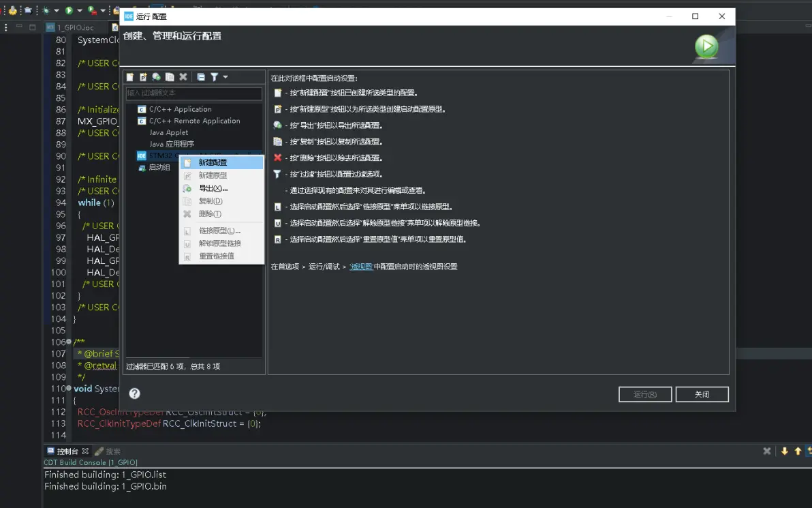Click the console down arrow icon

point(785,451)
